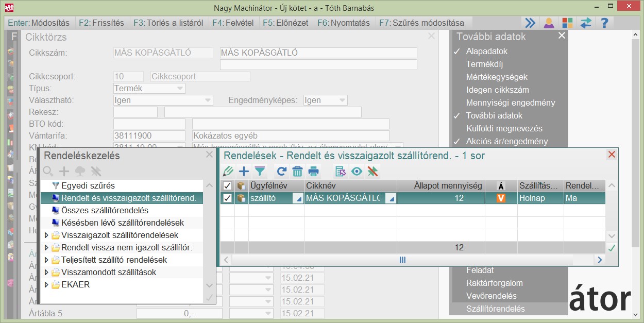644x323 pixels.
Task: Expand the EKAER folder
Action: (x=47, y=285)
